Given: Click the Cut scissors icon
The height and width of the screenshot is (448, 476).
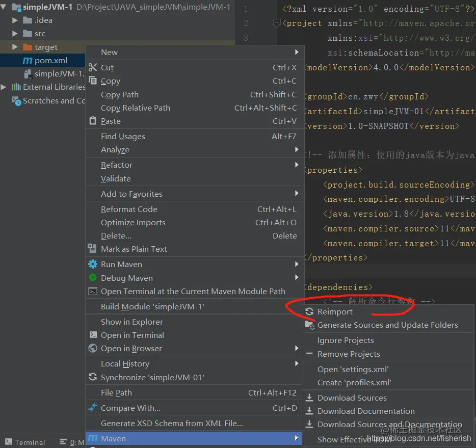Looking at the screenshot, I should click(x=93, y=67).
